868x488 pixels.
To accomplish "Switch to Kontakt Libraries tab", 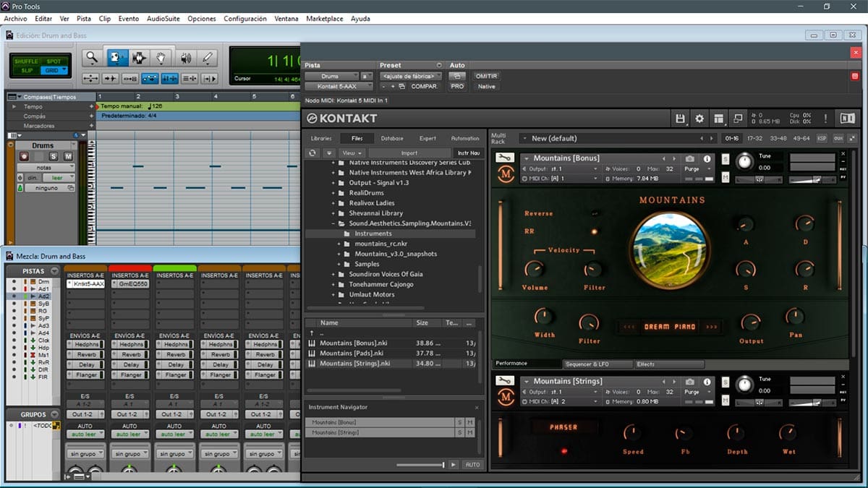I will pyautogui.click(x=321, y=138).
